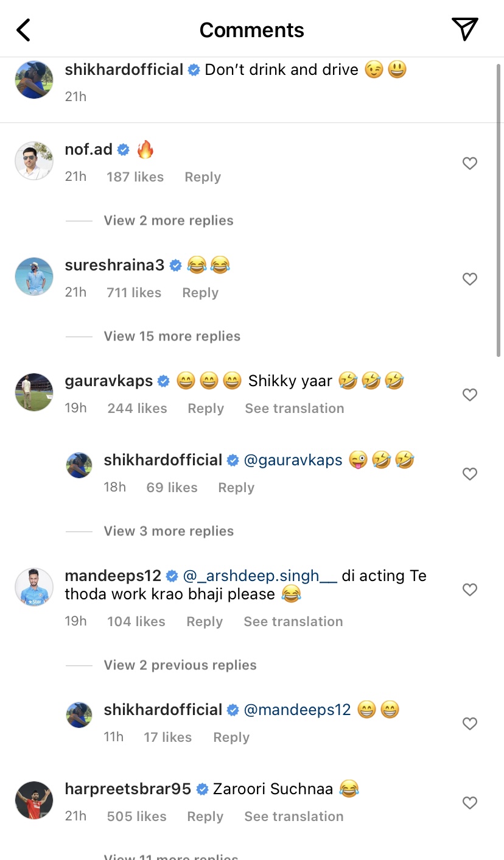
Task: Like nof.ad's fire emoji comment
Action: click(x=469, y=163)
